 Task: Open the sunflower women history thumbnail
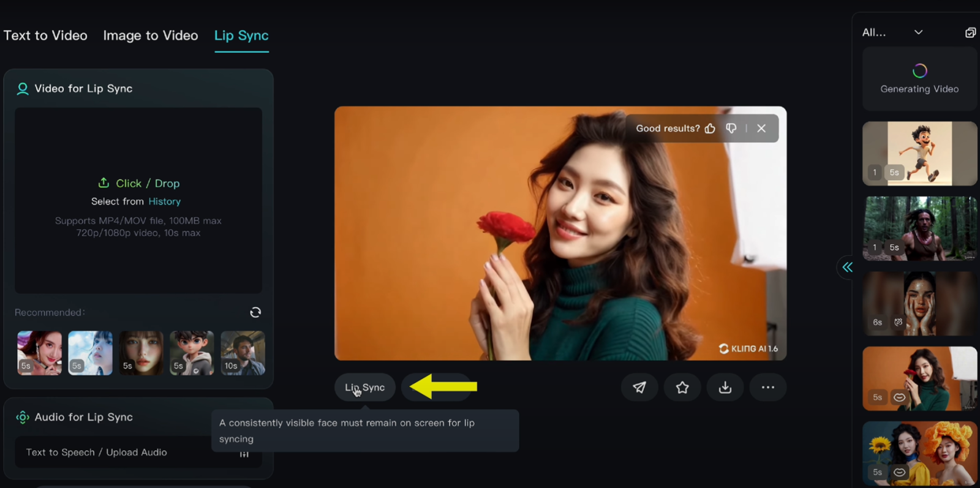[919, 454]
